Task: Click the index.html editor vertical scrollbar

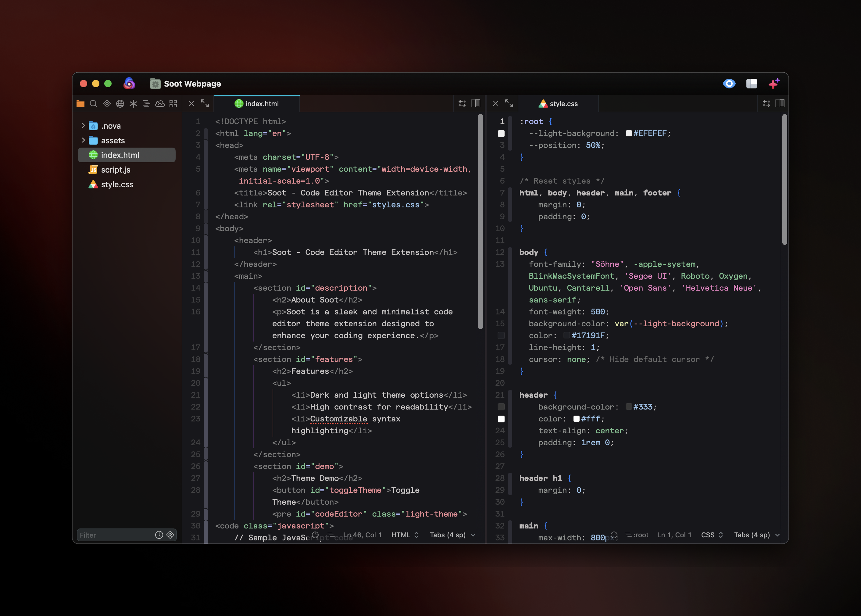Action: (481, 222)
